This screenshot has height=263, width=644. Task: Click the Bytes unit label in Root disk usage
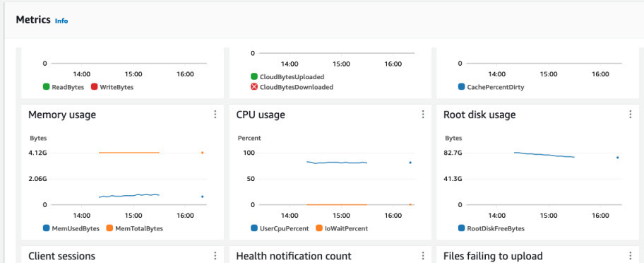click(453, 138)
